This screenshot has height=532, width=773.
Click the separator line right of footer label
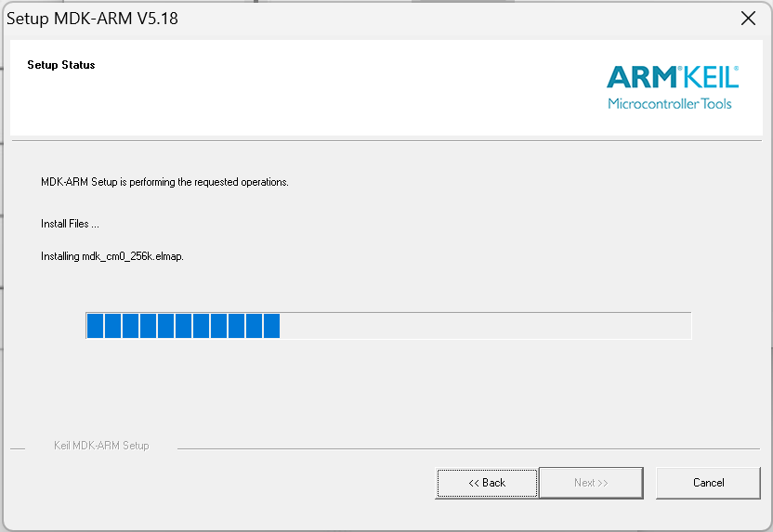coord(465,448)
